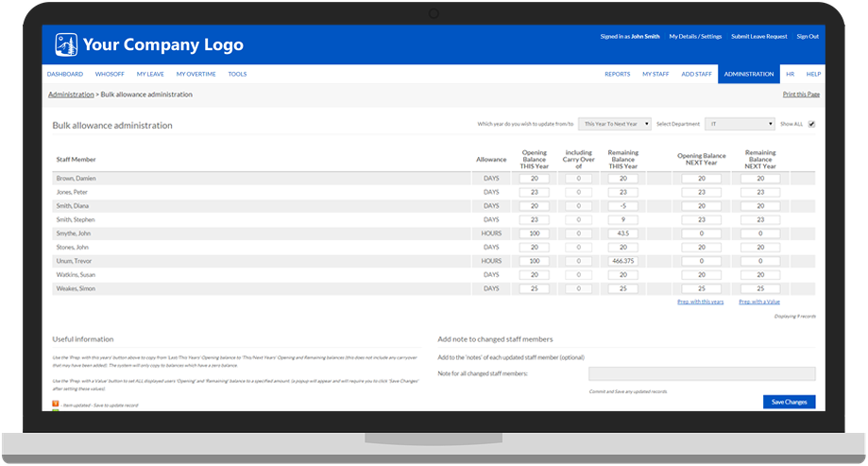Click Smith, Diana remaining balance next year field
868x466 pixels.
(760, 206)
